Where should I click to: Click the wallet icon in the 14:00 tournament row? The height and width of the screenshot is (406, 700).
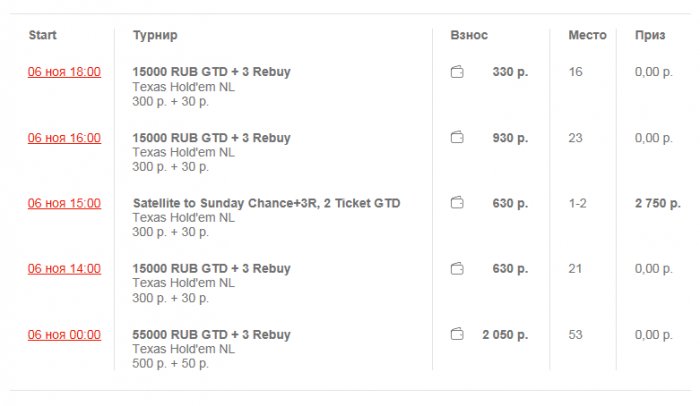[457, 269]
